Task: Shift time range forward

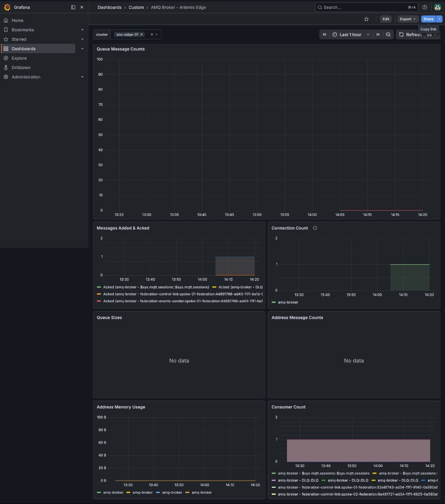Action: pyautogui.click(x=378, y=34)
